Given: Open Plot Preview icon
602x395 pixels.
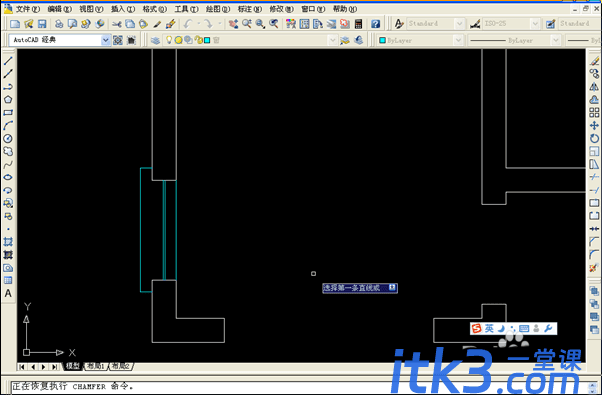Looking at the screenshot, I should pos(72,24).
